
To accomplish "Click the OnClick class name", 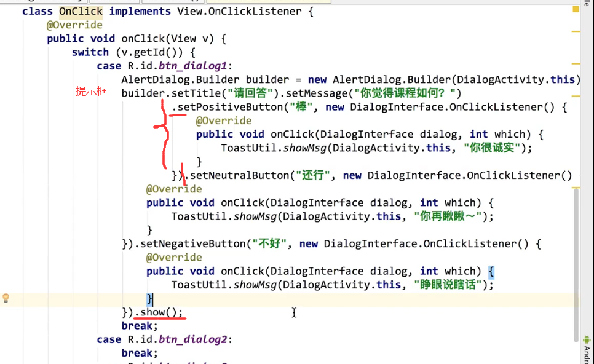I will click(81, 11).
